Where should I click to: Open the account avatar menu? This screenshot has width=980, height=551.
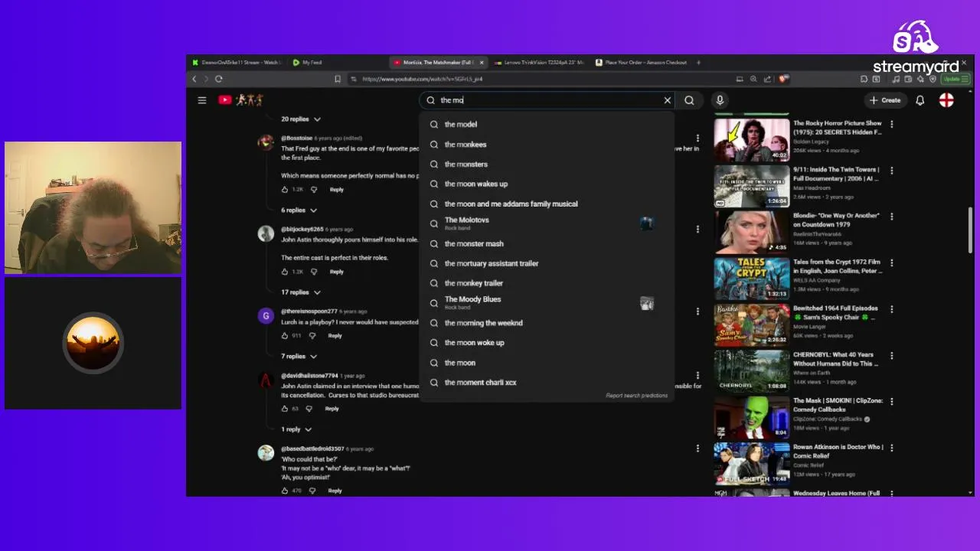(946, 100)
